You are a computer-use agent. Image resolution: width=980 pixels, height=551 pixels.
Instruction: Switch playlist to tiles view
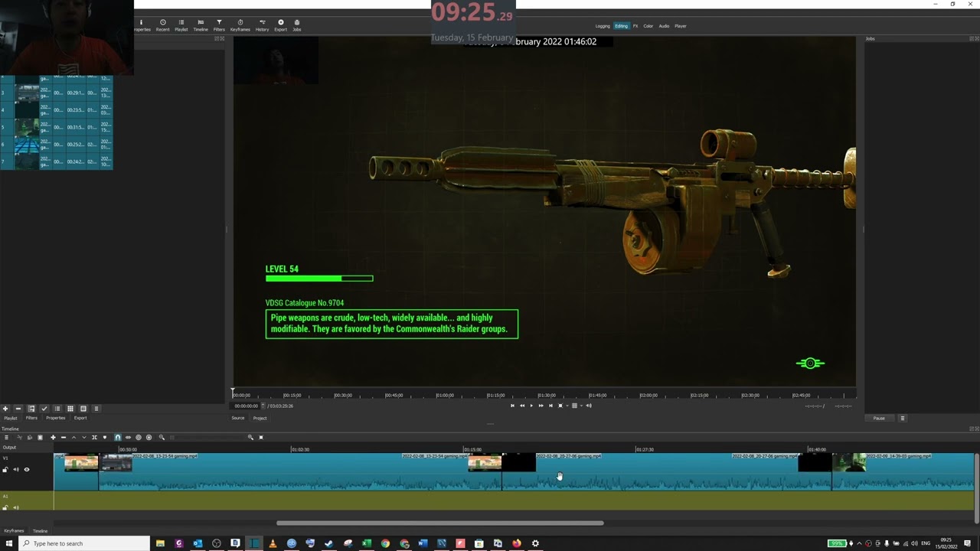[x=70, y=409]
